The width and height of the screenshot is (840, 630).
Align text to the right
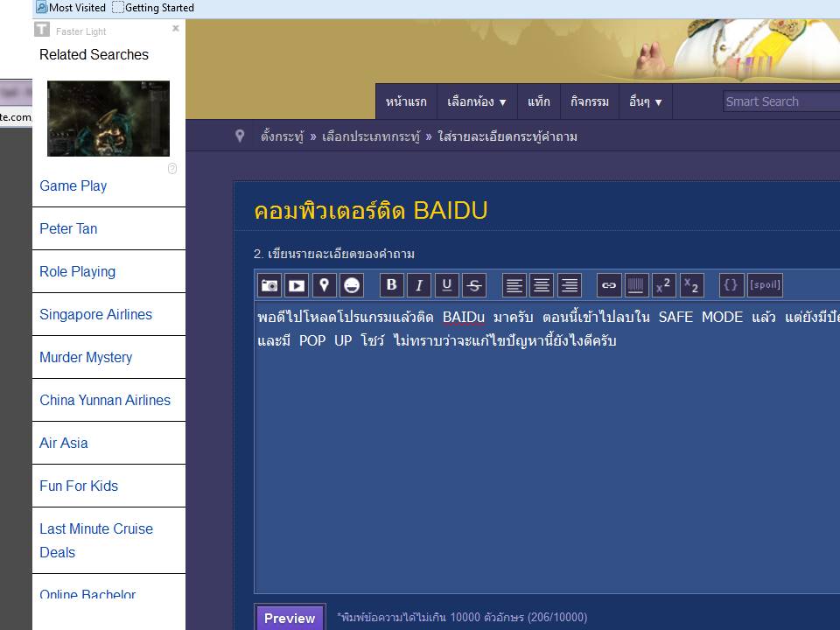(570, 285)
